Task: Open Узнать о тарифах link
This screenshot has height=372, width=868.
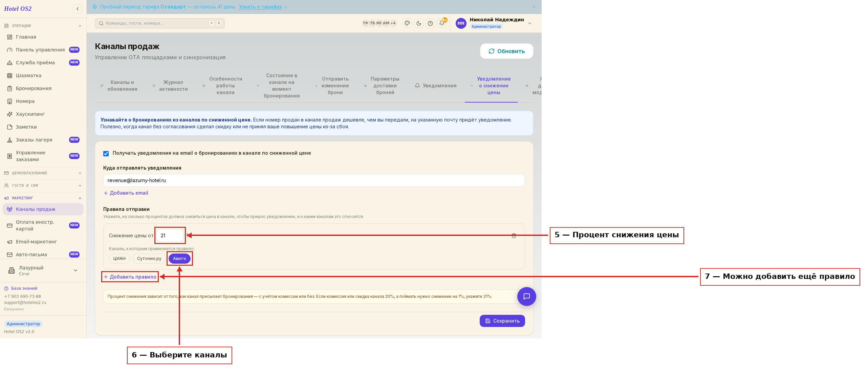Action: click(260, 7)
